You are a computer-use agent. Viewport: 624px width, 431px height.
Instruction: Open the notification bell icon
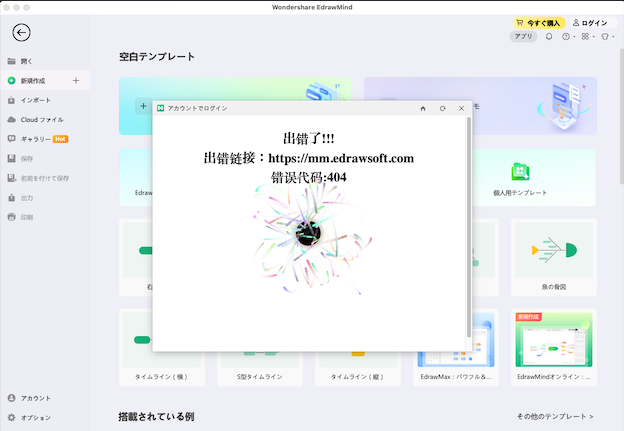549,37
